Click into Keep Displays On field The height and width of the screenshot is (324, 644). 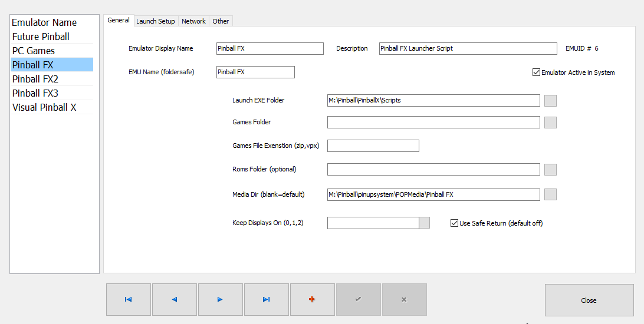373,223
